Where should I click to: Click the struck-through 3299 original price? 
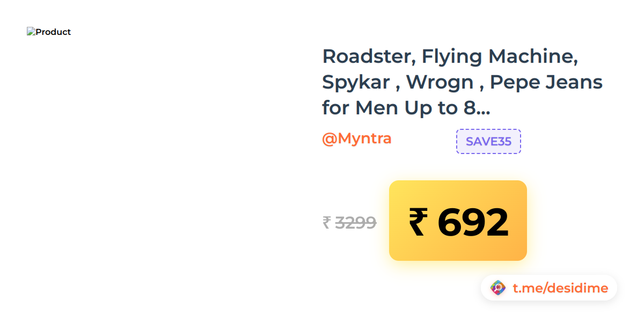coord(355,222)
